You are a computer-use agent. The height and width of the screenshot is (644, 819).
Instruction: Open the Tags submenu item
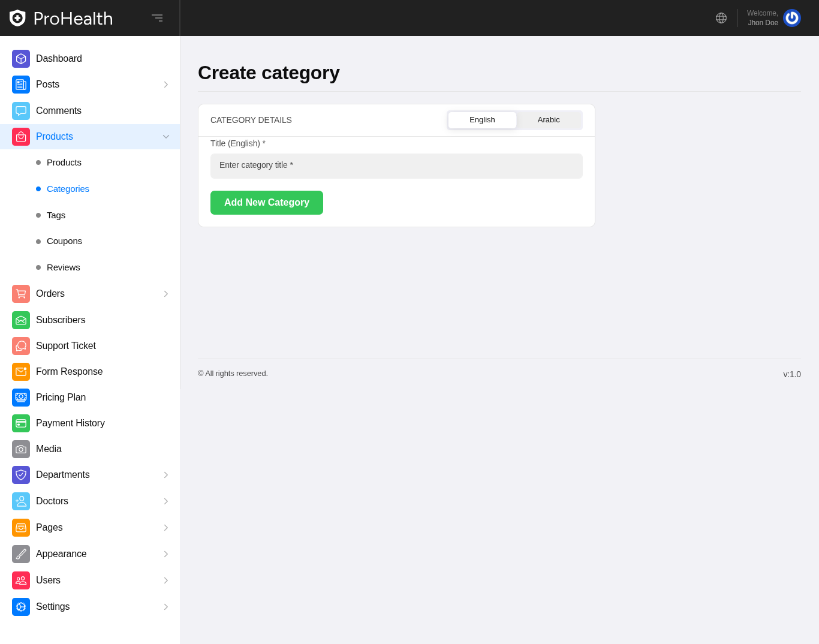tap(56, 215)
